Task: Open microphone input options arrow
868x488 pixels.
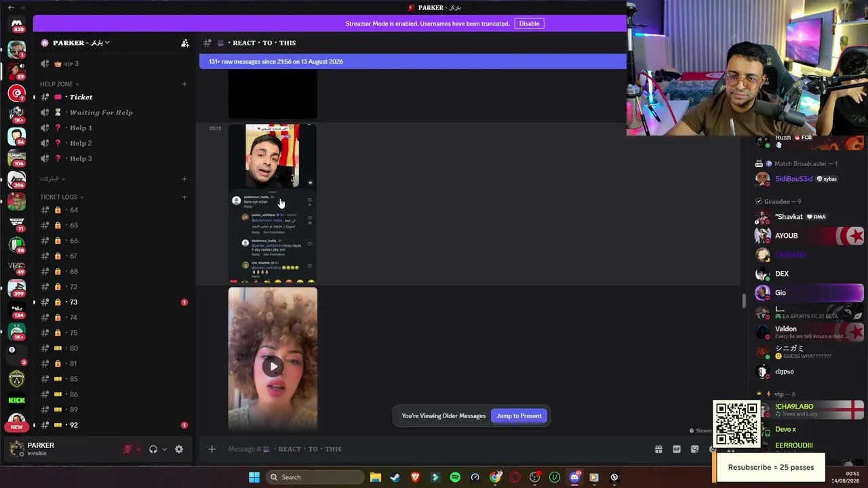Action: click(138, 449)
